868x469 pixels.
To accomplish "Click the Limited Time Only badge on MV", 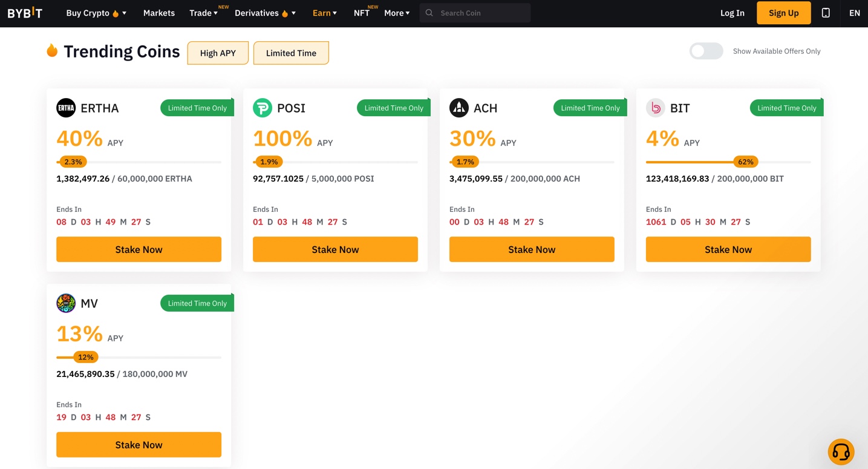I will point(197,303).
